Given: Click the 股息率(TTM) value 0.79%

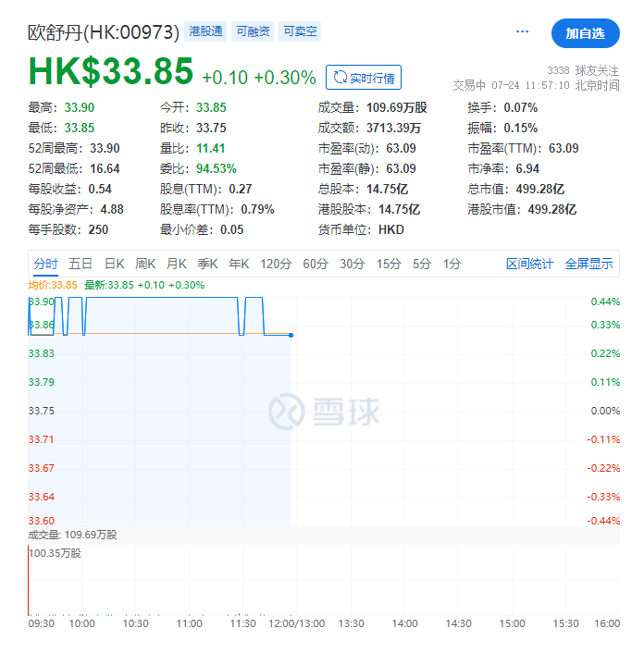Looking at the screenshot, I should pos(257,209).
